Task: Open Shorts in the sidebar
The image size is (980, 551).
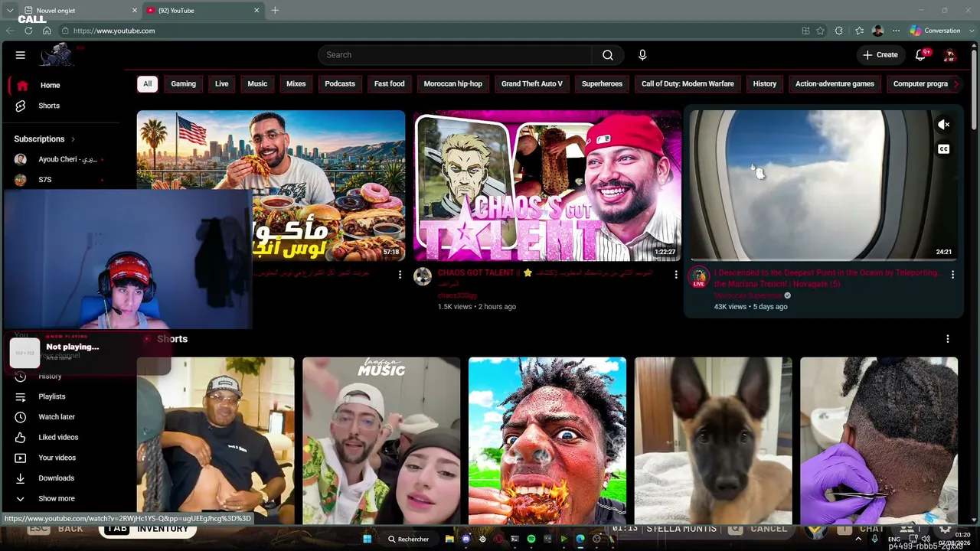Action: 49,106
